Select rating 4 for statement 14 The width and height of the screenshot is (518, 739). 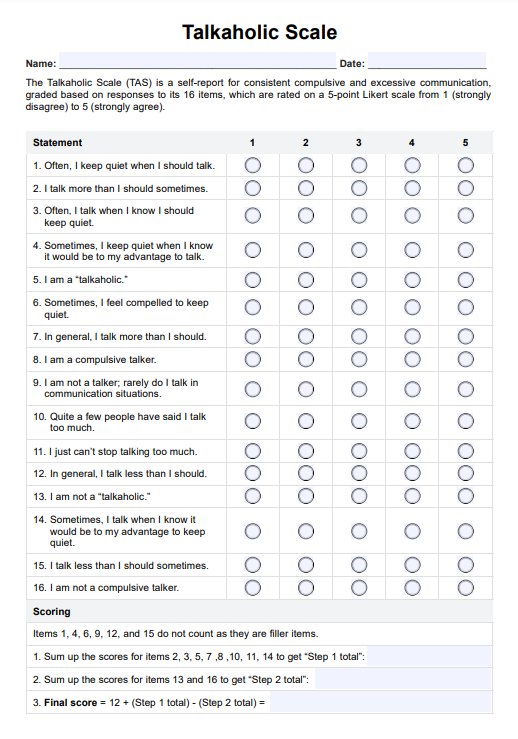coord(412,531)
